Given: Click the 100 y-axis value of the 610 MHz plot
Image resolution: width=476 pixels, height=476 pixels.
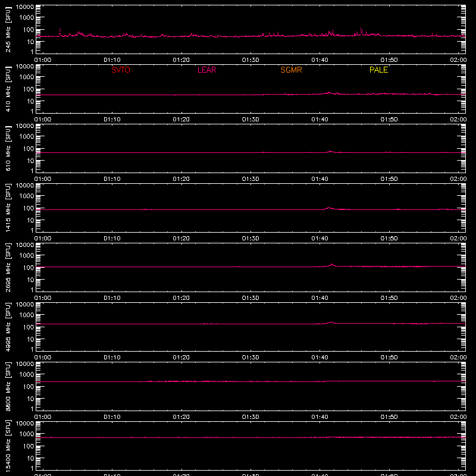Looking at the screenshot, I should pos(29,149).
